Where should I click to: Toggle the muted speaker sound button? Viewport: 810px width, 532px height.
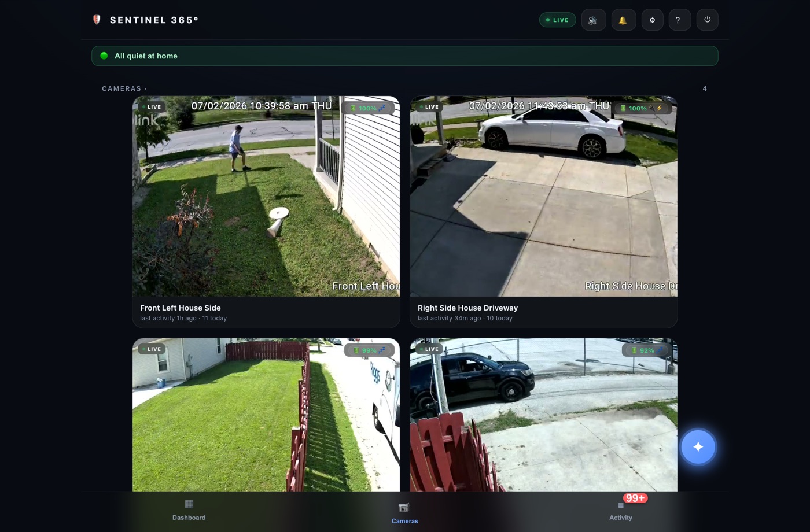coord(593,20)
